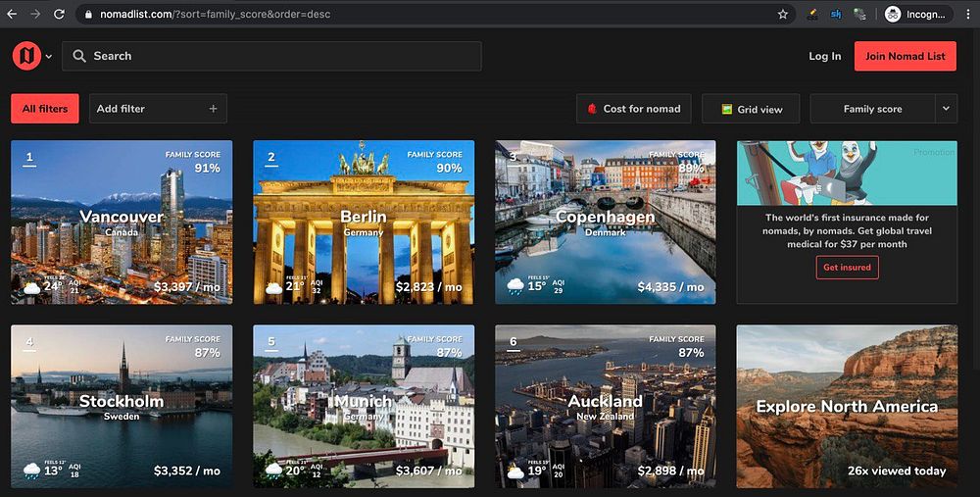This screenshot has width=980, height=497.
Task: Click into the Search field
Action: 271,56
